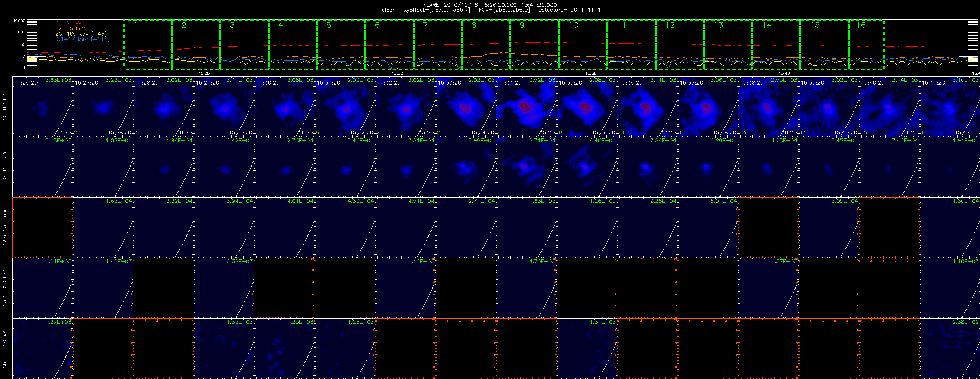The image size is (980, 379).
Task: Open the 3.0-6.0 keV image starting 15:38:20
Action: pos(768,106)
